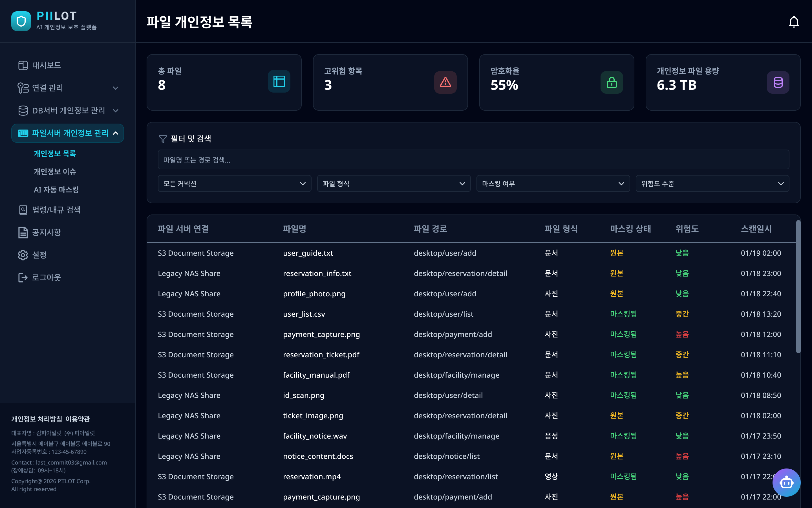The height and width of the screenshot is (508, 812).
Task: Click the dashboard icon beside 대시보드
Action: (23, 65)
